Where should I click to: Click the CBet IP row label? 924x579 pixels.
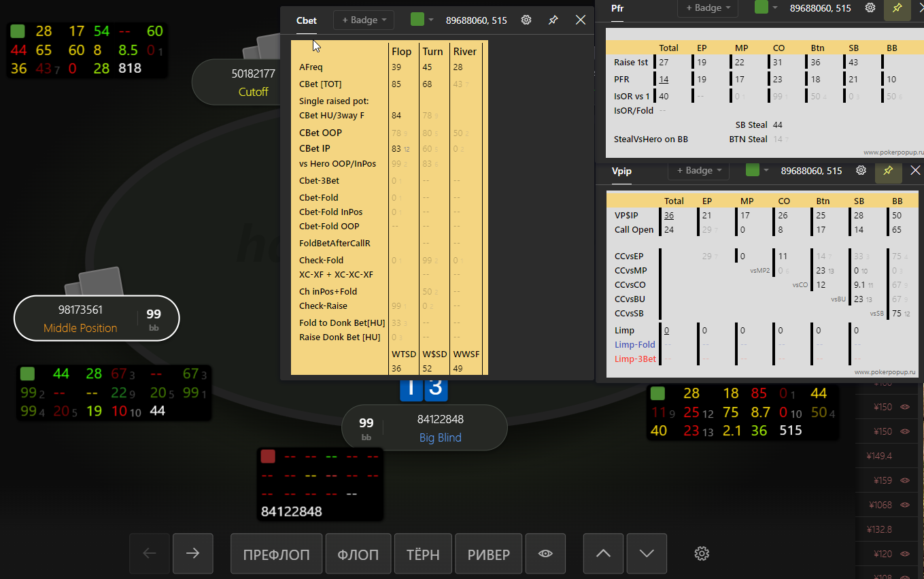click(315, 148)
